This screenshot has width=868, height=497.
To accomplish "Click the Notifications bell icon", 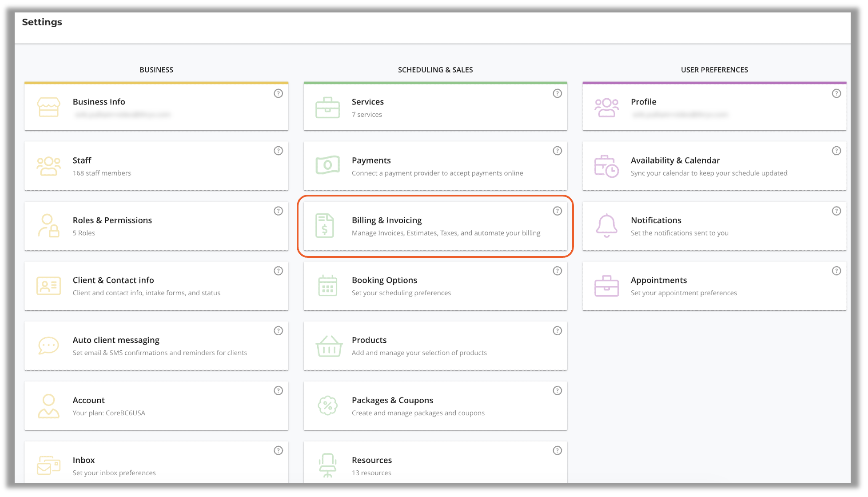I will coord(606,225).
